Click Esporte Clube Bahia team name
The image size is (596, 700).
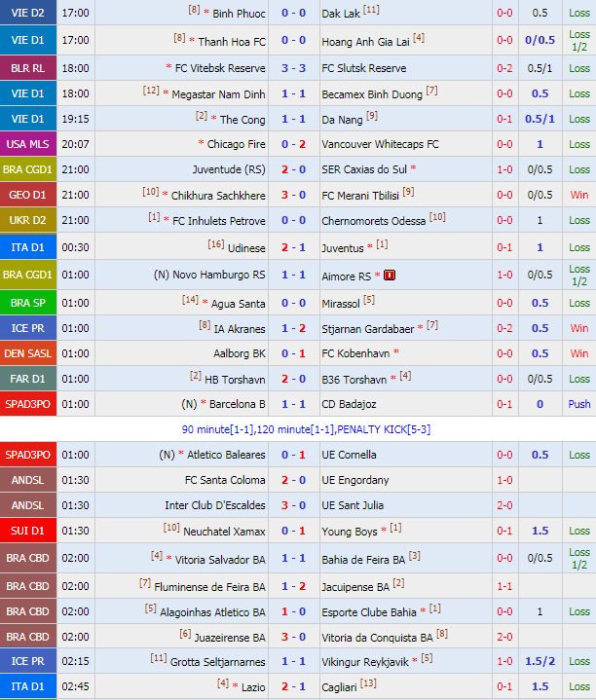369,612
